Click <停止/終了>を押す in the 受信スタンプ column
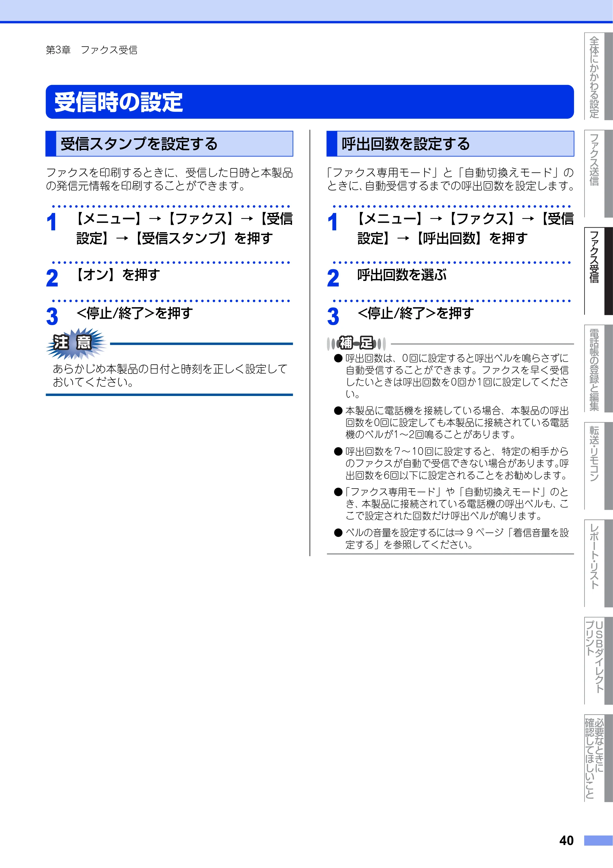The width and height of the screenshot is (613, 868). (135, 313)
